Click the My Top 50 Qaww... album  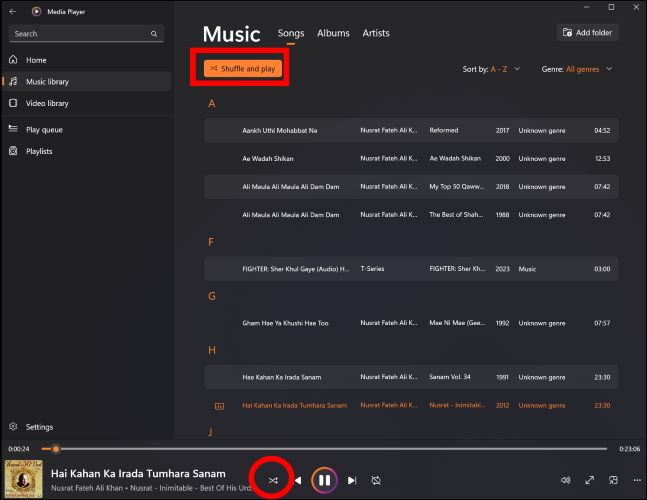457,186
